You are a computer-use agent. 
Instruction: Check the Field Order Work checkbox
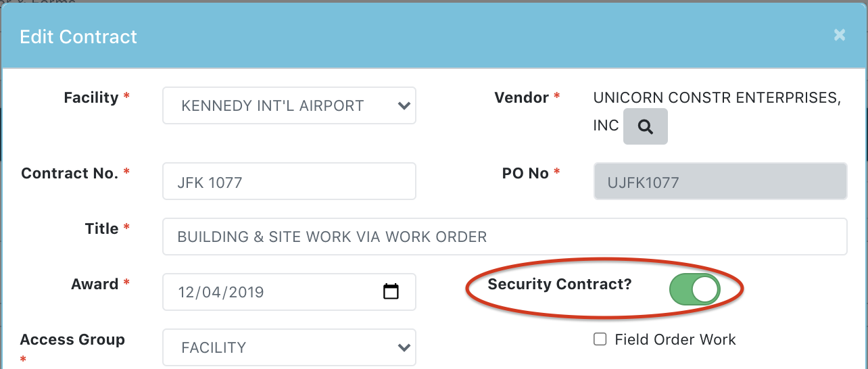point(600,339)
